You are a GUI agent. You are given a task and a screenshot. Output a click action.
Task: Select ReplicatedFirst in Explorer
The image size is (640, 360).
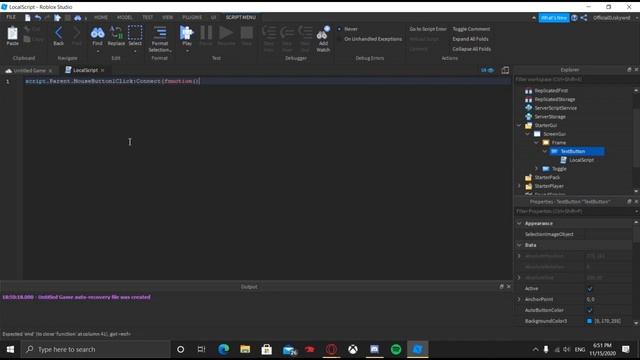pos(551,91)
